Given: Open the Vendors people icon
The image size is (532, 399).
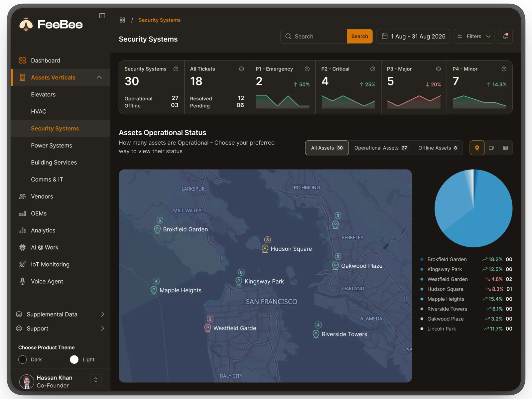Looking at the screenshot, I should [22, 196].
